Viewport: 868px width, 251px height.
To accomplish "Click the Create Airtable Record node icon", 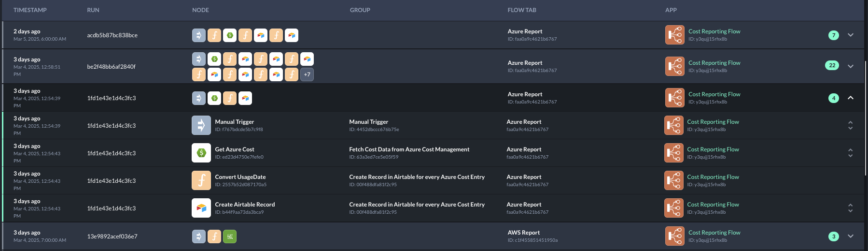I will pyautogui.click(x=201, y=208).
